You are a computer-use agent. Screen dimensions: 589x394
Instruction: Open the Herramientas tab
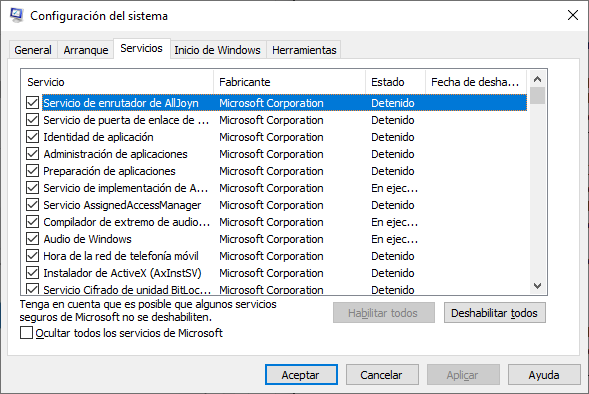pyautogui.click(x=304, y=50)
